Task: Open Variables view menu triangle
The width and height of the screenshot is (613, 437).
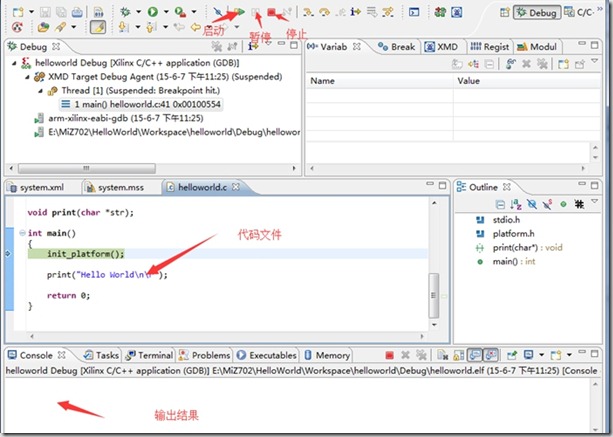Action: [x=595, y=61]
